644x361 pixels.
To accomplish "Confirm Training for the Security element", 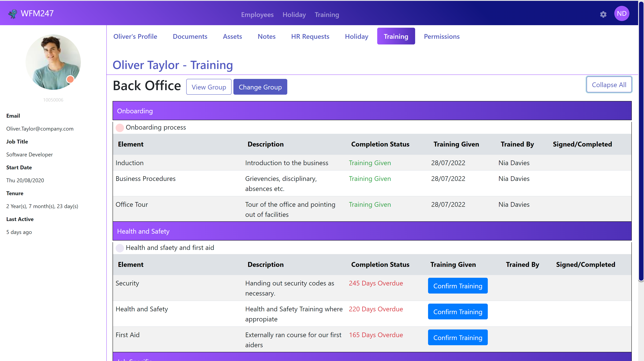I will click(458, 285).
